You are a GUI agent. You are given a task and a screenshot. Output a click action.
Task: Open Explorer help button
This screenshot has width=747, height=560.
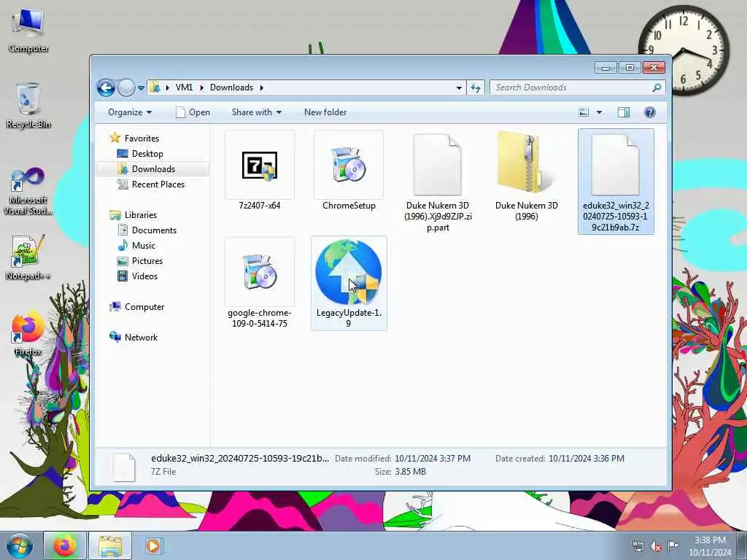[649, 112]
